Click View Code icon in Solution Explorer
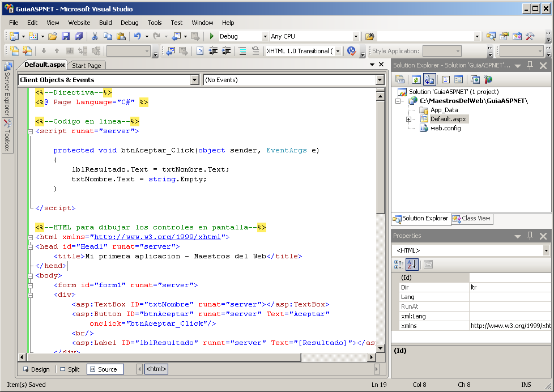The width and height of the screenshot is (554, 392). point(446,79)
